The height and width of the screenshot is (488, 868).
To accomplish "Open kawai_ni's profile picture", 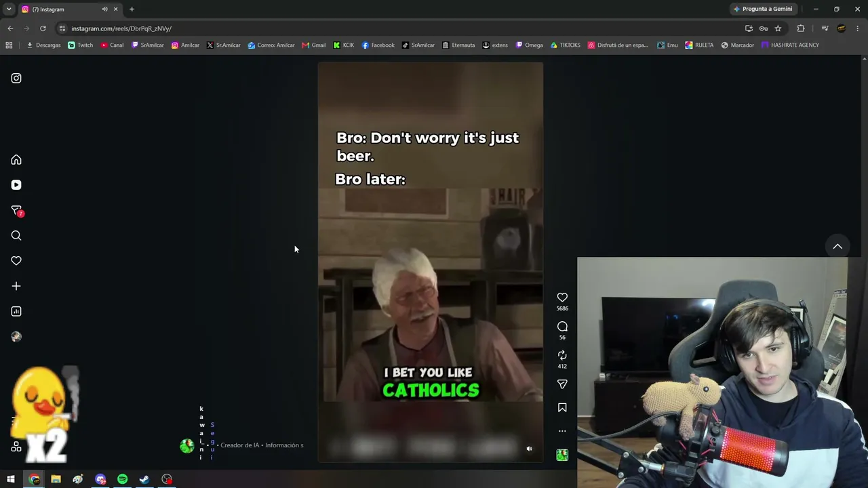I will click(187, 445).
